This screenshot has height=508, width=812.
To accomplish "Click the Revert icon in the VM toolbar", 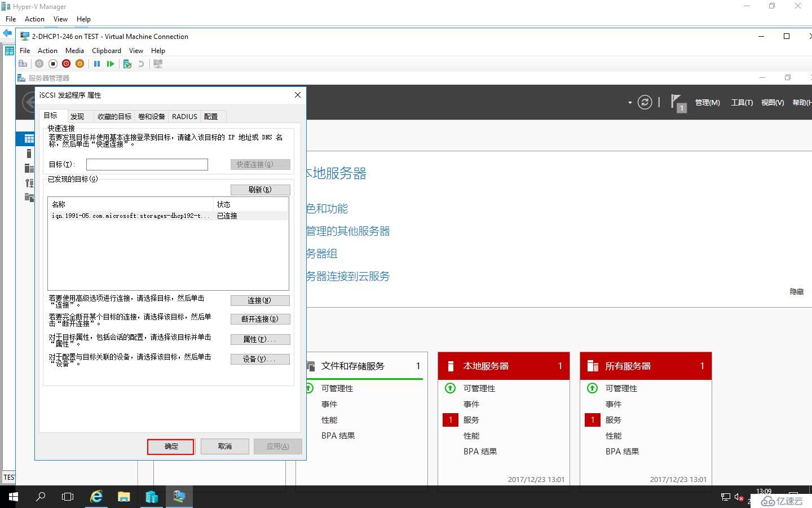I will click(x=141, y=64).
